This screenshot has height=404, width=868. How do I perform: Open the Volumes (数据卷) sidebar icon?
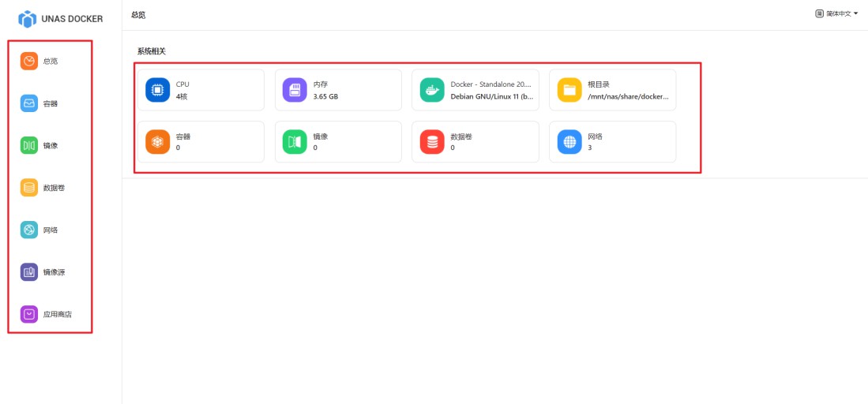pyautogui.click(x=29, y=188)
